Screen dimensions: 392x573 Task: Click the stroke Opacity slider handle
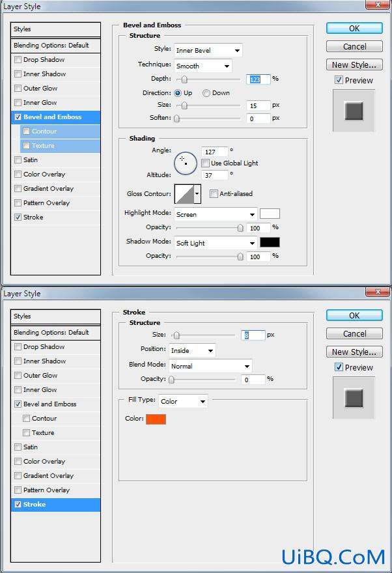171,380
